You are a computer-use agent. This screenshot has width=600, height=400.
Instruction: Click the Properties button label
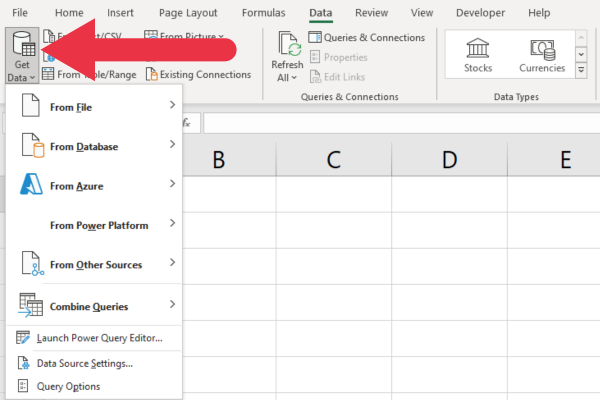[x=346, y=57]
